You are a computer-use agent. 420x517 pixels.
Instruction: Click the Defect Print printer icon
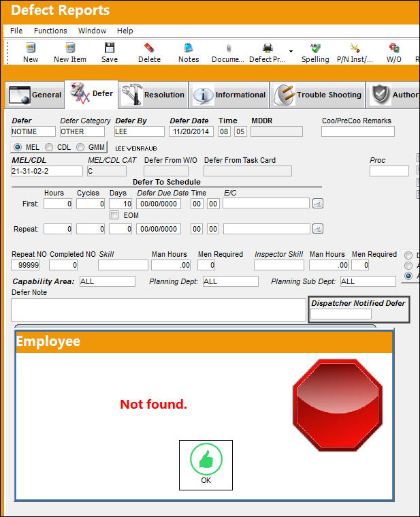tap(268, 48)
